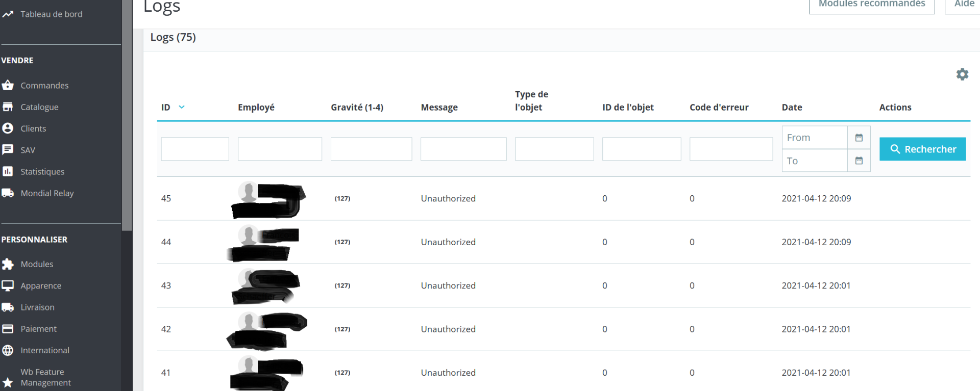Image resolution: width=980 pixels, height=391 pixels.
Task: Open the International menu item
Action: click(45, 350)
